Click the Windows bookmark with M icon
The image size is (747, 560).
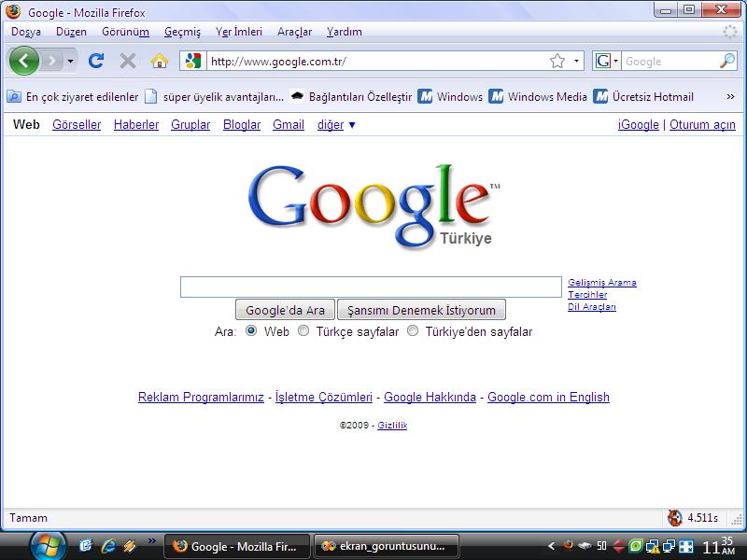(x=450, y=97)
